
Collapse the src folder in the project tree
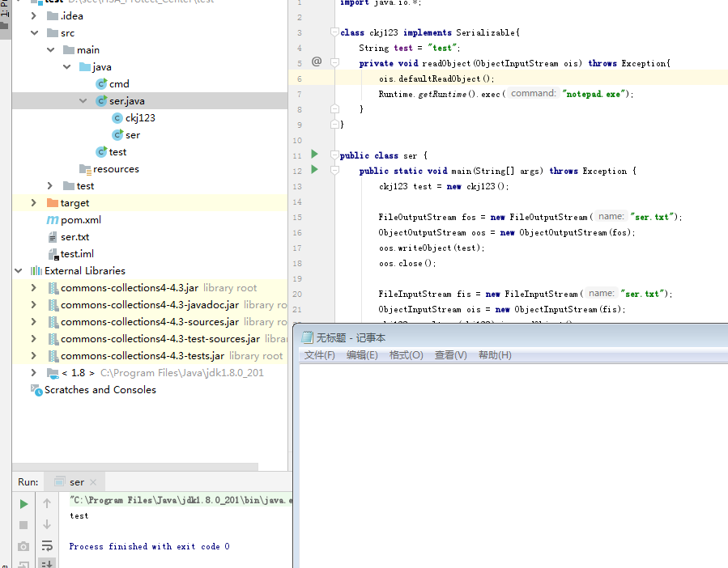[33, 32]
